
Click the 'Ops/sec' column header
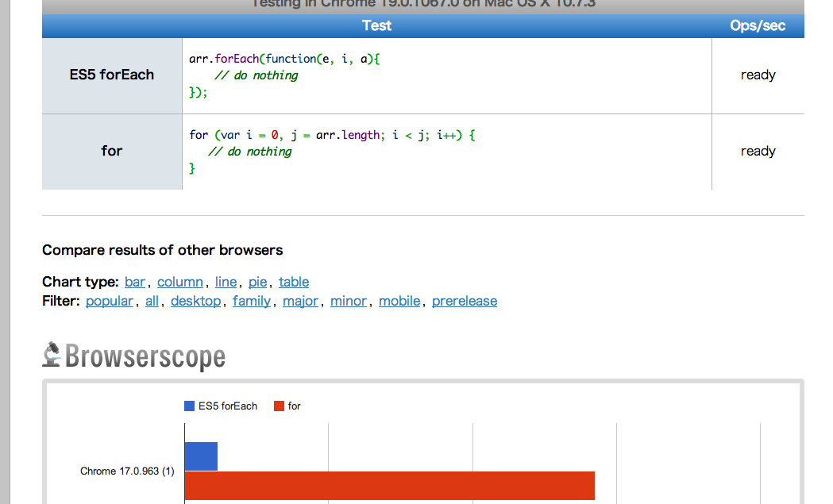coord(758,25)
